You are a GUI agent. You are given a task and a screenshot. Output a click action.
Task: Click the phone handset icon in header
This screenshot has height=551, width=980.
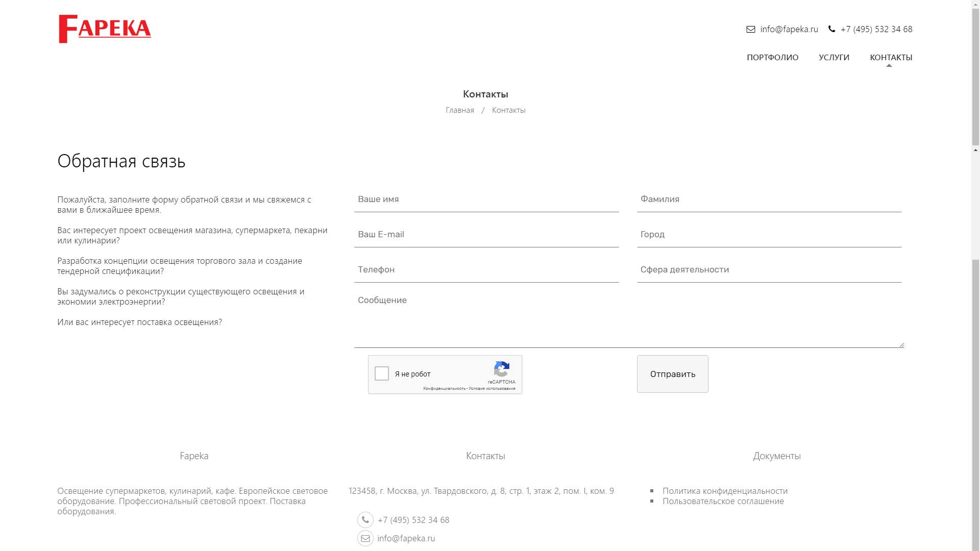(x=831, y=29)
